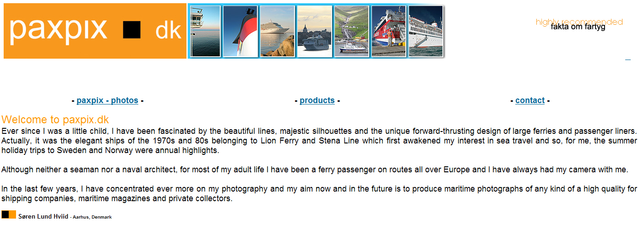Click the Søren Lund Hviid name text
Viewport: 644px width, 225px height.
(x=43, y=217)
